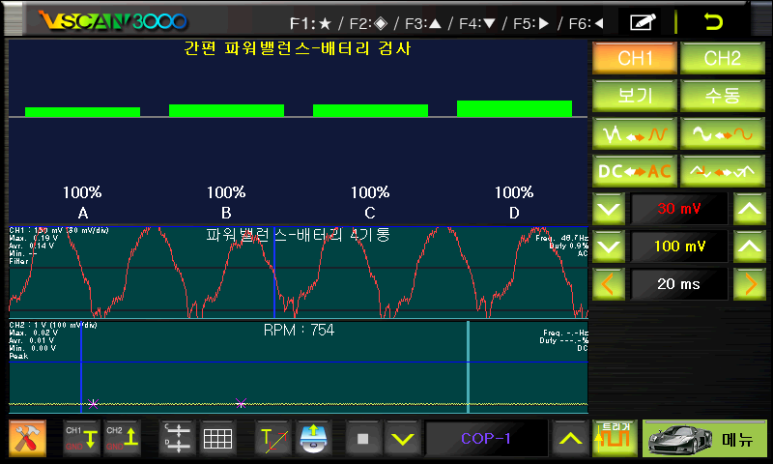Expand the COP-1 preset list downward
The height and width of the screenshot is (464, 773).
pyautogui.click(x=402, y=438)
